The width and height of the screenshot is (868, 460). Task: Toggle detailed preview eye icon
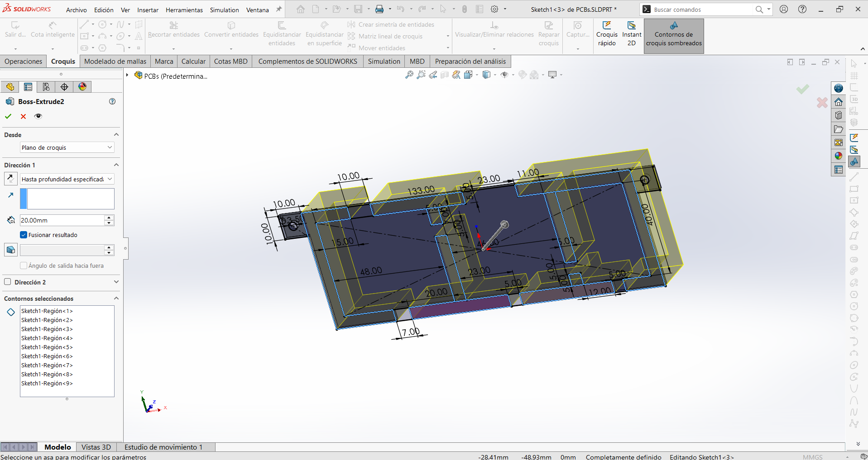pyautogui.click(x=38, y=116)
